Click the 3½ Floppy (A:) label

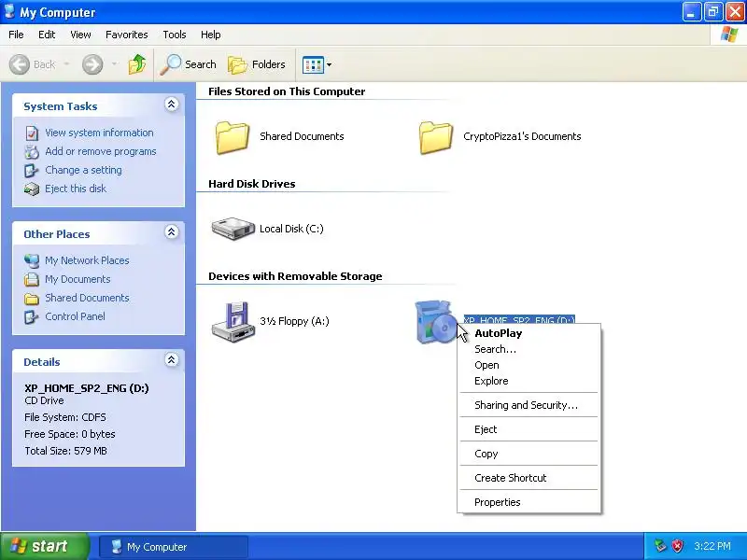coord(294,321)
